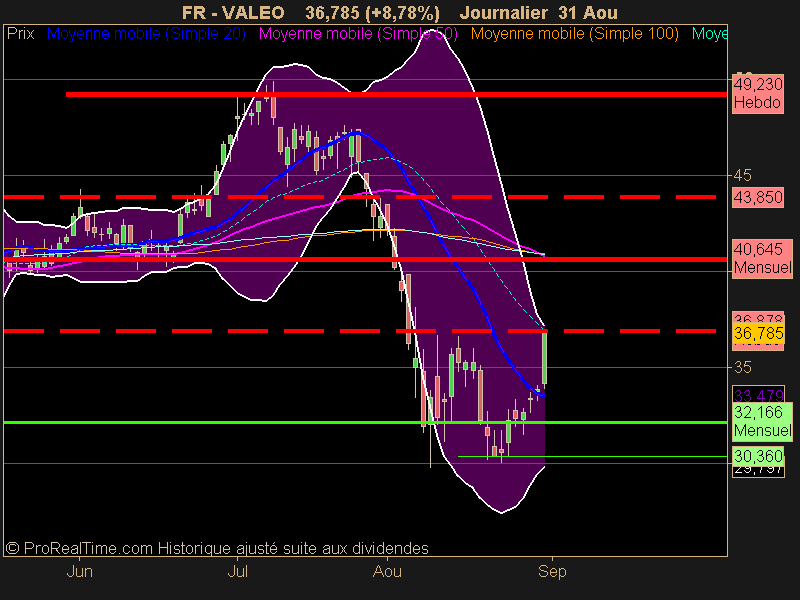Screen dimensions: 800x600
Task: Click the truncated cyan 'Moye' legend entry
Action: coord(709,34)
